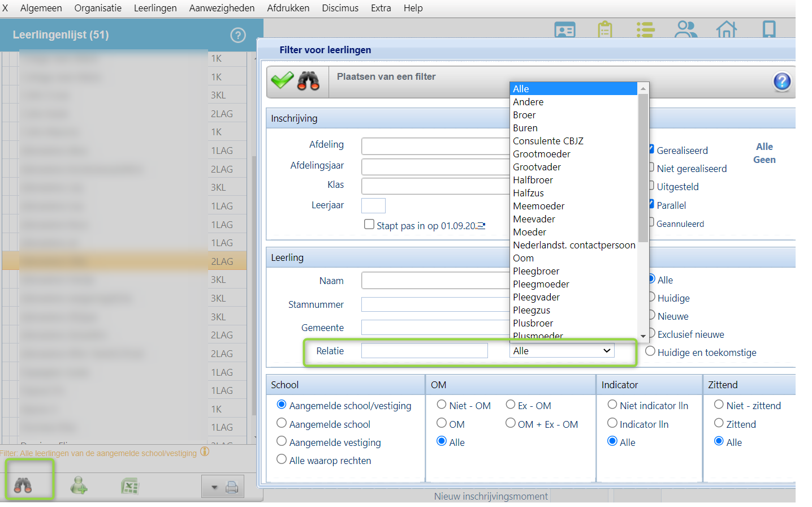Click the orange filter info icon
812x507 pixels.
pos(205,452)
